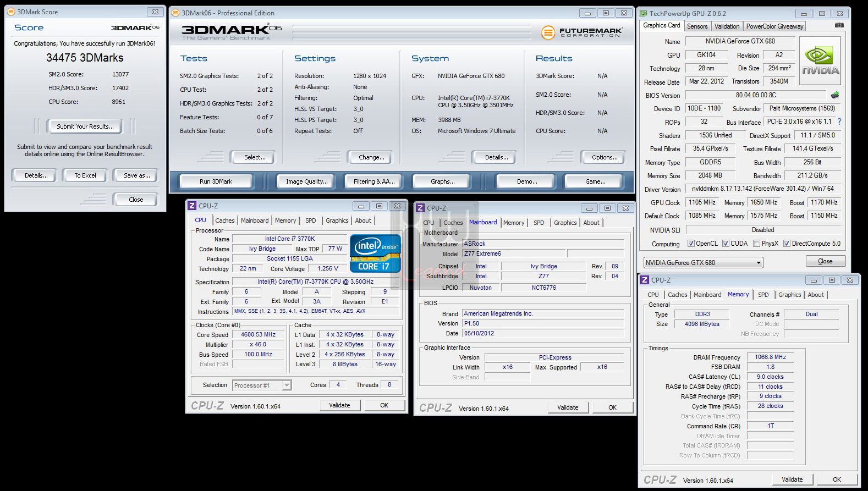Click the To Excel button
The width and height of the screenshot is (868, 491).
coord(85,175)
